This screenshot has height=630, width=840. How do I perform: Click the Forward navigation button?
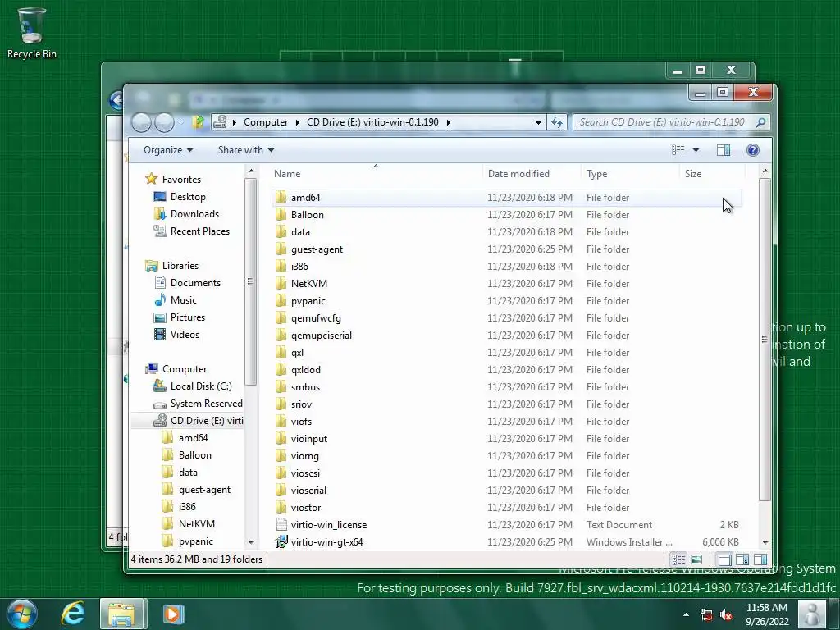click(x=164, y=123)
